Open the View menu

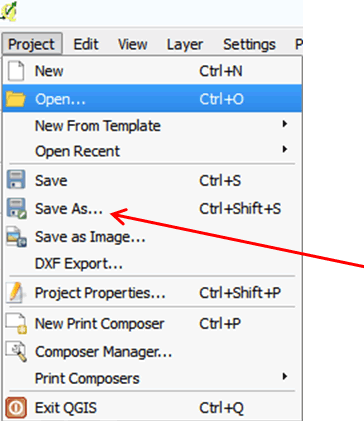tap(132, 44)
